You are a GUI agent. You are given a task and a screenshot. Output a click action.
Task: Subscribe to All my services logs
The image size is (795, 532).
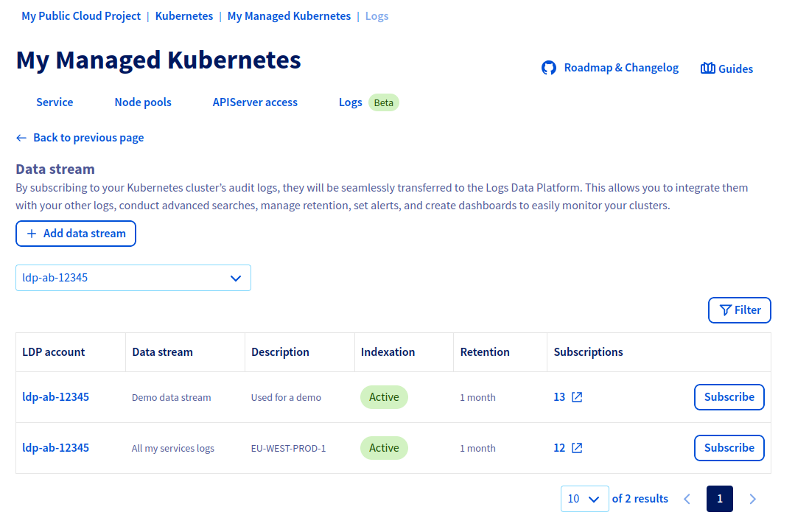click(729, 447)
